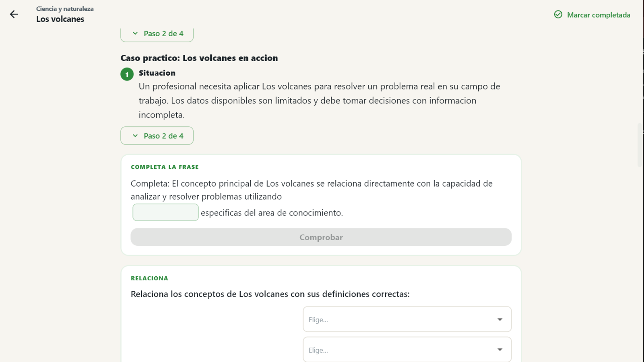Viewport: 644px width, 362px height.
Task: Go back using the left arrow icon
Action: (x=14, y=14)
